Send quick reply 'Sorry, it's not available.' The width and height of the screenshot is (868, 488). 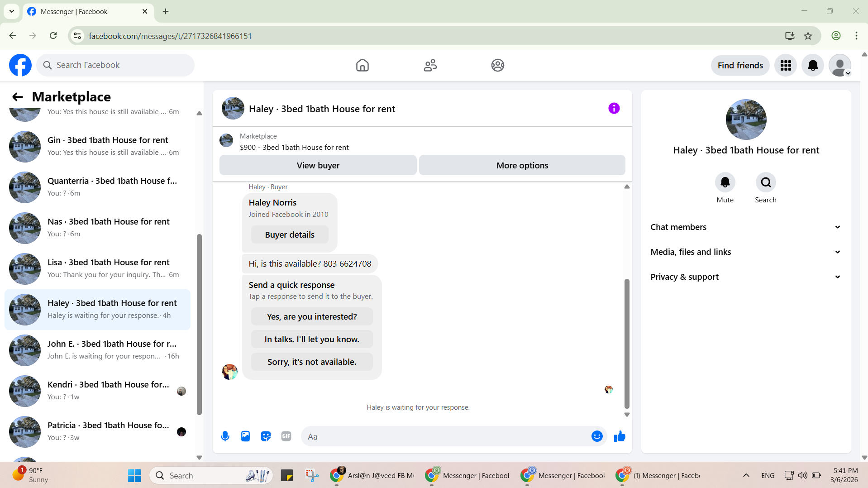(x=312, y=362)
